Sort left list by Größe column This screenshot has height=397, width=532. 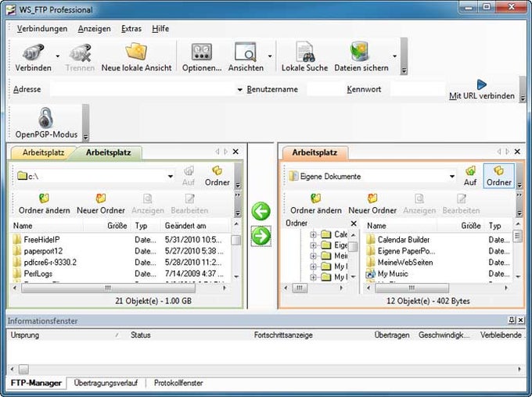click(107, 226)
